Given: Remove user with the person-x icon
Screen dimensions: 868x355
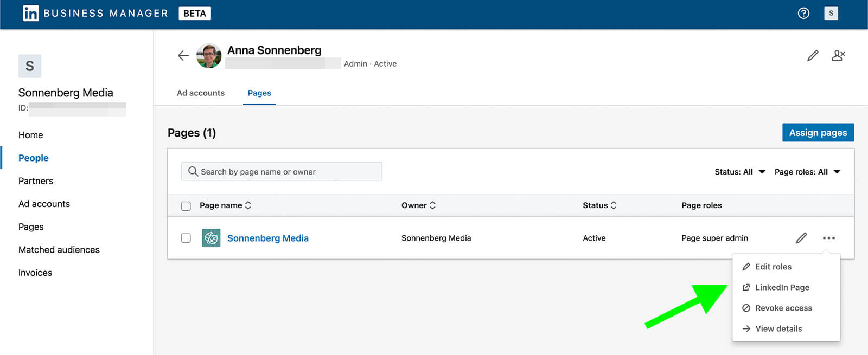Looking at the screenshot, I should (x=838, y=55).
